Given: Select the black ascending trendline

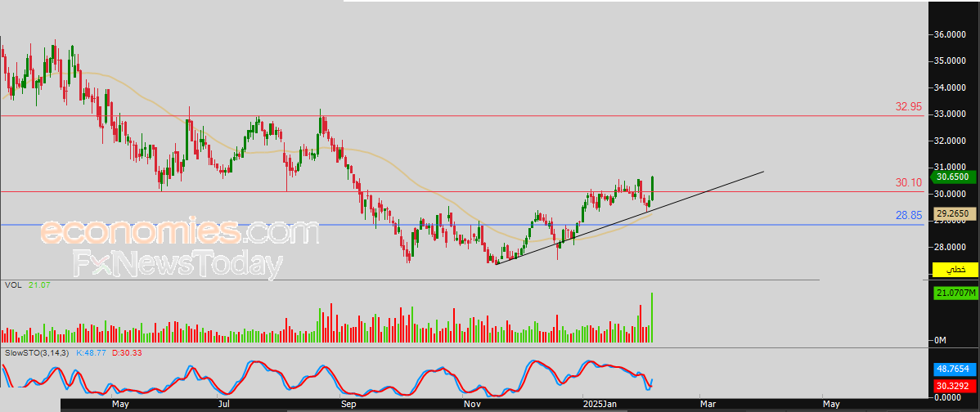Looking at the screenshot, I should click(630, 217).
